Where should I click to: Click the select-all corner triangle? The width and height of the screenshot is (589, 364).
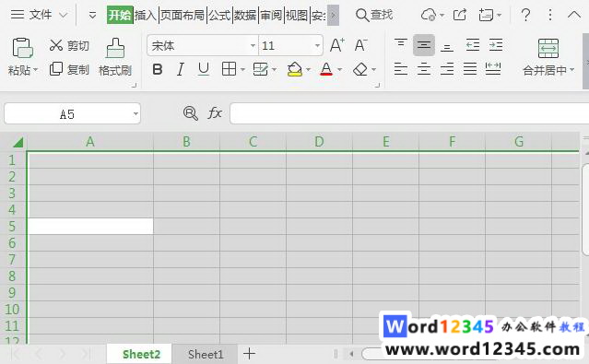coord(18,142)
